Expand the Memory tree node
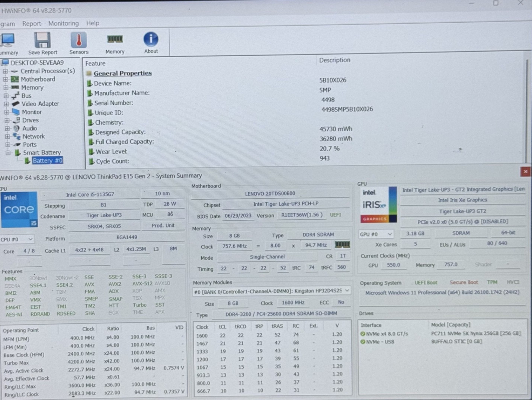The height and width of the screenshot is (400, 532). (x=6, y=87)
